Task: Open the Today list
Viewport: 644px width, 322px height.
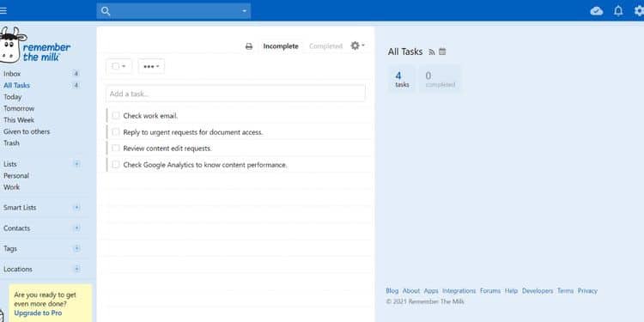Action: point(12,97)
